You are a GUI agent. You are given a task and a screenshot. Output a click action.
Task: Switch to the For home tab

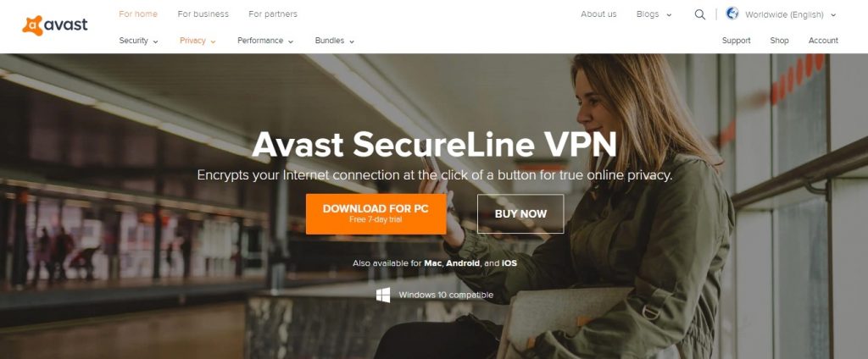[138, 14]
